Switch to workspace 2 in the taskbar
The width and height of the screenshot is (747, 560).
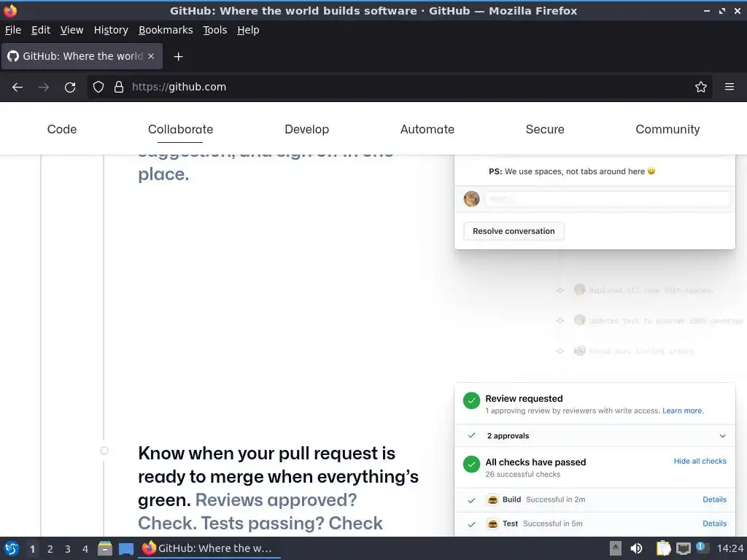click(50, 549)
